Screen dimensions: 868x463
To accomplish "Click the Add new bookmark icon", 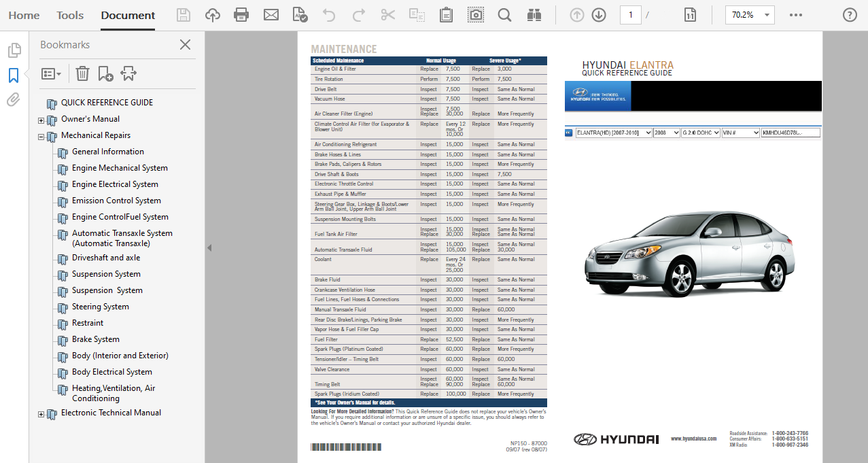I will click(x=105, y=73).
